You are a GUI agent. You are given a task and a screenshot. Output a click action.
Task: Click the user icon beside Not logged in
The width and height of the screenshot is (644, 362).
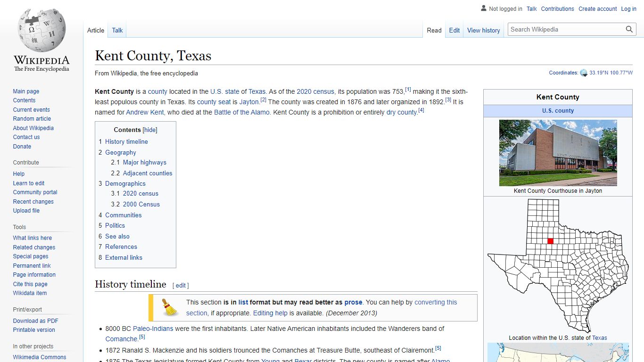[483, 8]
